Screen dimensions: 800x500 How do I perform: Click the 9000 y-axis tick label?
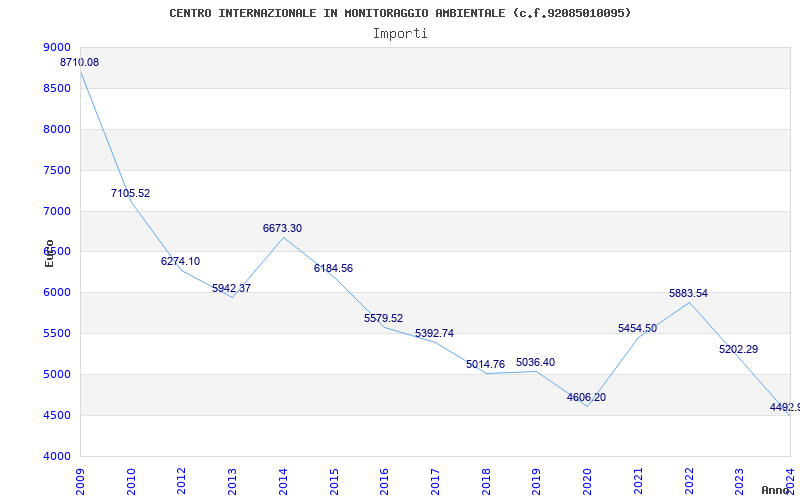[57, 47]
